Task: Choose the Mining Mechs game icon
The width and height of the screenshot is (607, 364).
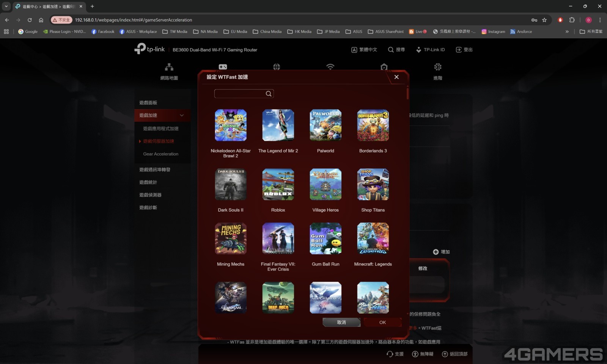Action: click(231, 238)
